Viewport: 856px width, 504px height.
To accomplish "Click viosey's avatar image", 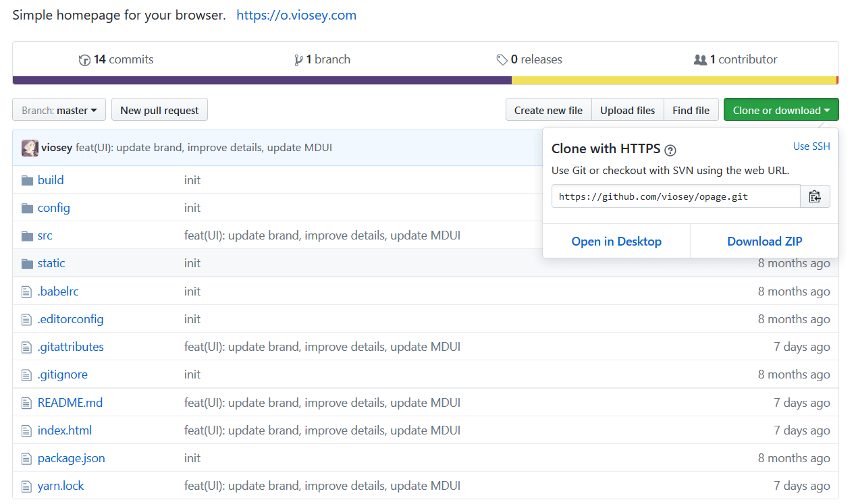I will [x=30, y=148].
